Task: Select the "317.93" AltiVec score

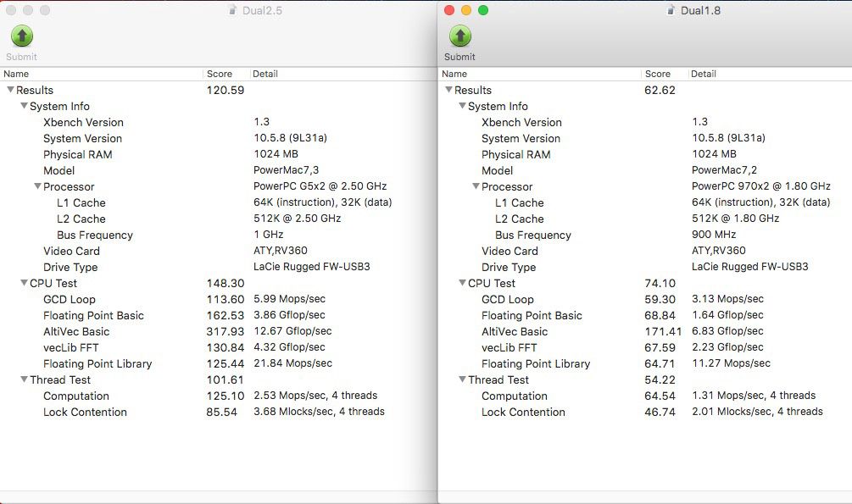Action: (x=226, y=331)
